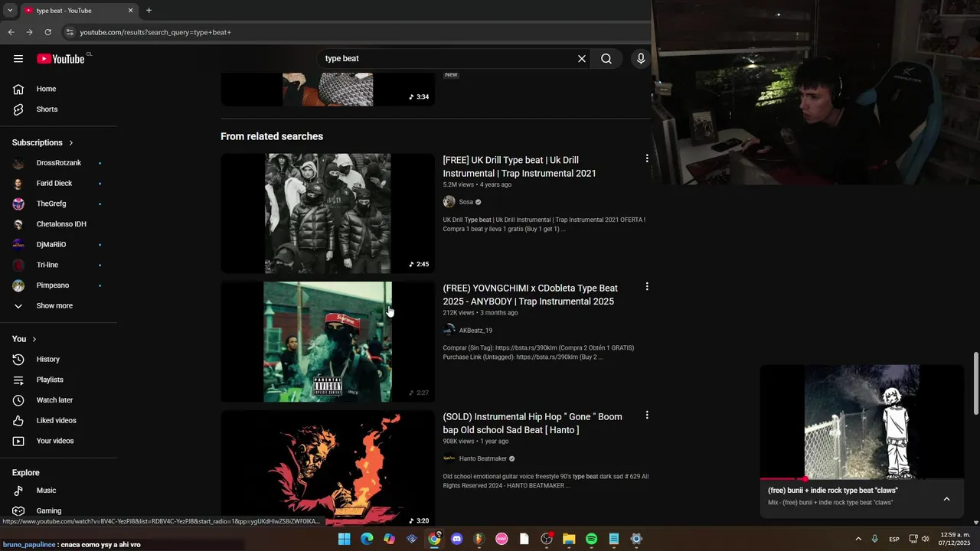Open more options for Hanto Gone video
The image size is (980, 551).
pyautogui.click(x=647, y=416)
